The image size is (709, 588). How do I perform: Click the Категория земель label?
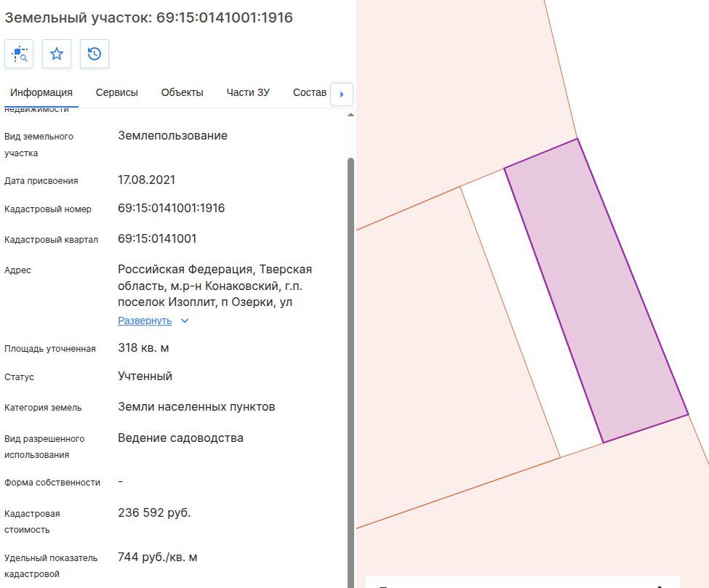[x=43, y=408]
